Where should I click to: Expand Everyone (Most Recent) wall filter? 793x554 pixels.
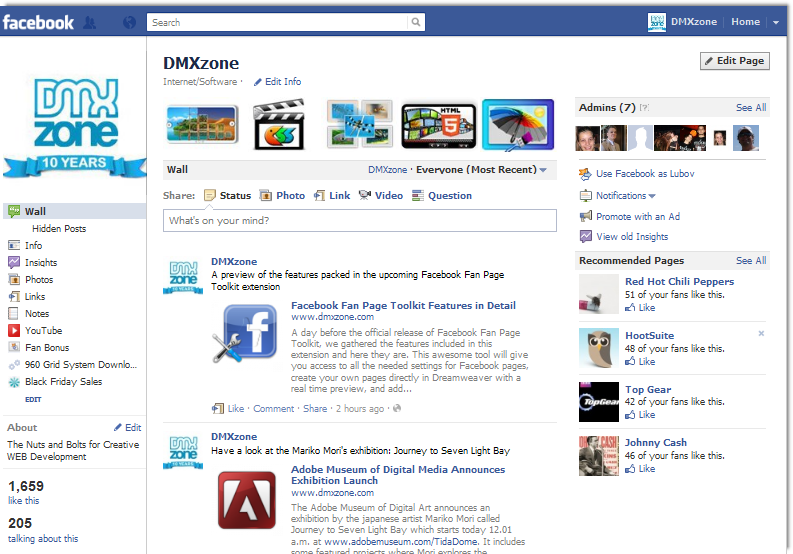pyautogui.click(x=481, y=169)
